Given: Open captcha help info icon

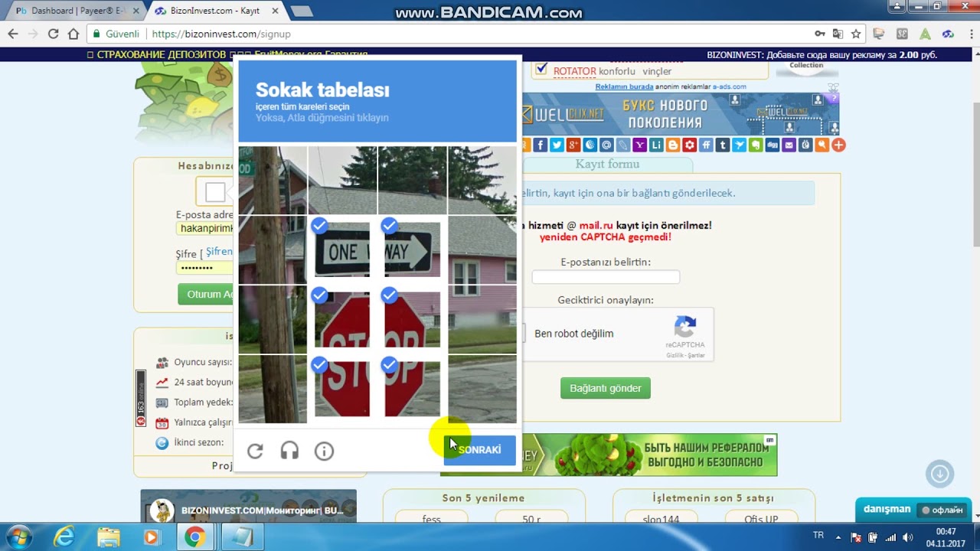Looking at the screenshot, I should (x=324, y=452).
